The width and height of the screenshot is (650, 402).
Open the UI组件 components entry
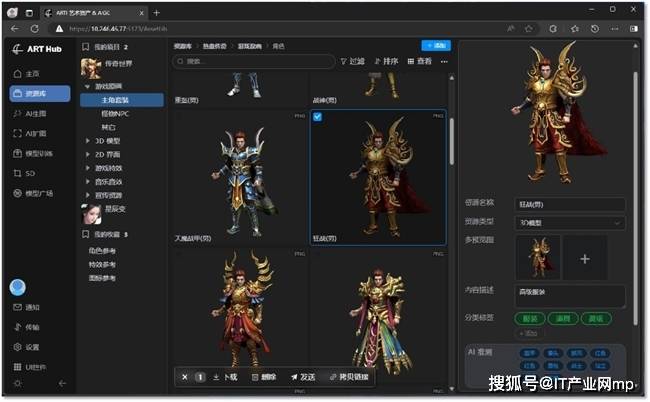point(30,367)
